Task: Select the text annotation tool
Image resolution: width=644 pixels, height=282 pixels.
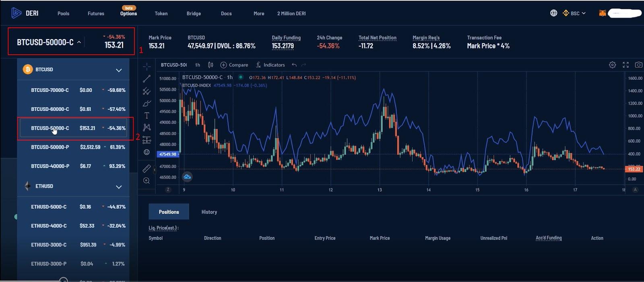Action: coord(147,115)
